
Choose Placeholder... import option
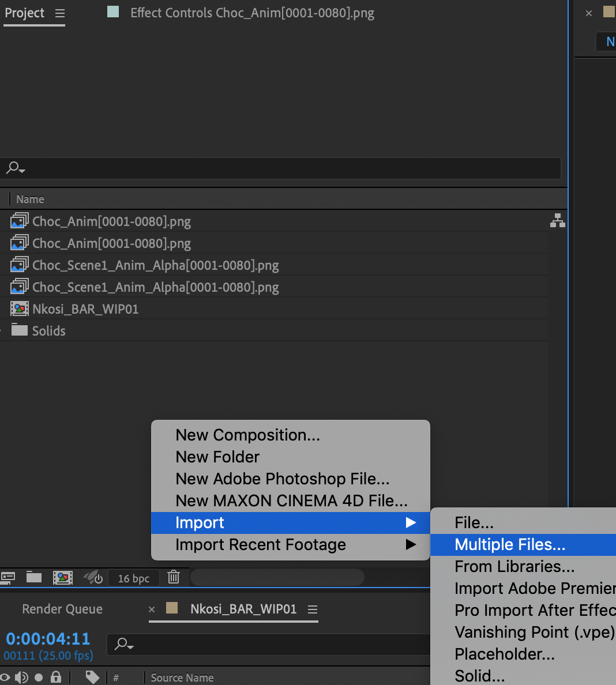[523, 653]
